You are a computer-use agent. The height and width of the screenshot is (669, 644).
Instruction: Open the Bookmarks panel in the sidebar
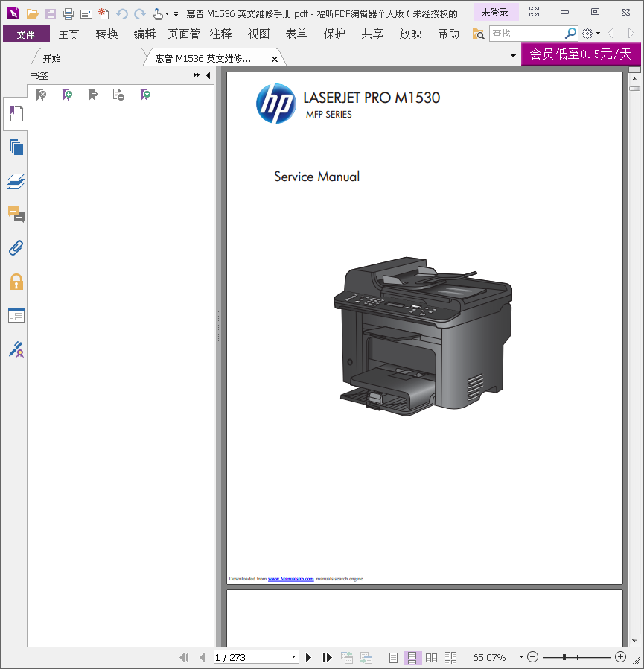click(16, 113)
